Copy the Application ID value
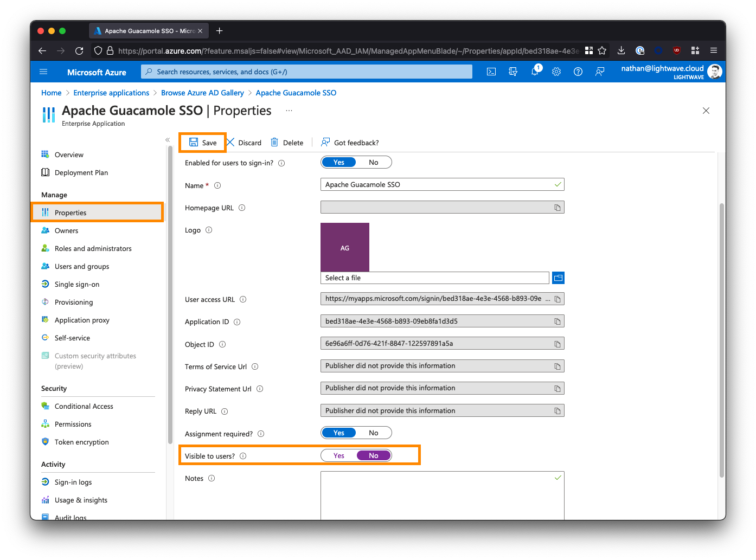756x560 pixels. point(557,321)
